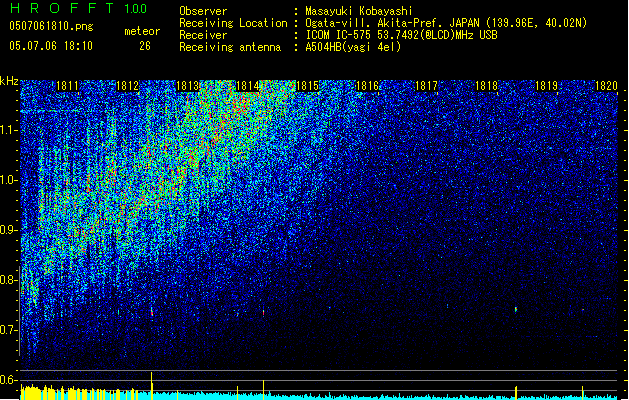Click observer name Masayuki Kobayashi
The image size is (629, 400).
[359, 11]
